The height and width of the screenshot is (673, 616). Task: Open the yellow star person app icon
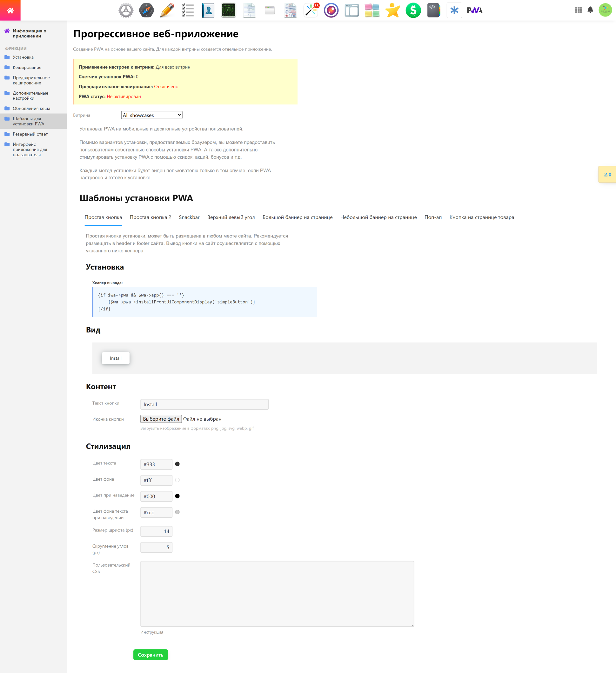pos(393,10)
